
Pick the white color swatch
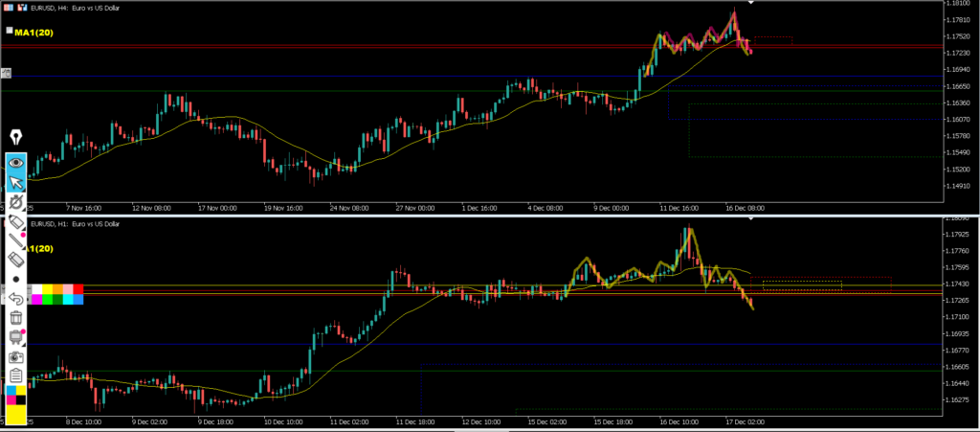pos(37,289)
